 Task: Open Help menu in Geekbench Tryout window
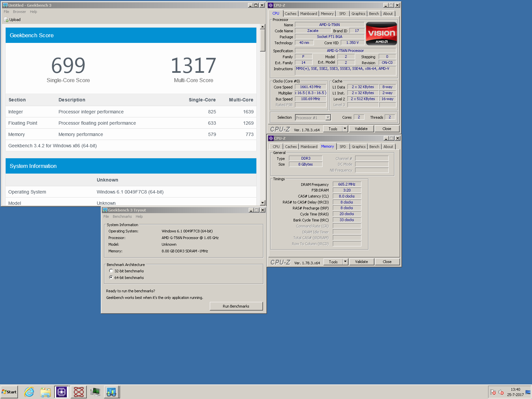139,216
